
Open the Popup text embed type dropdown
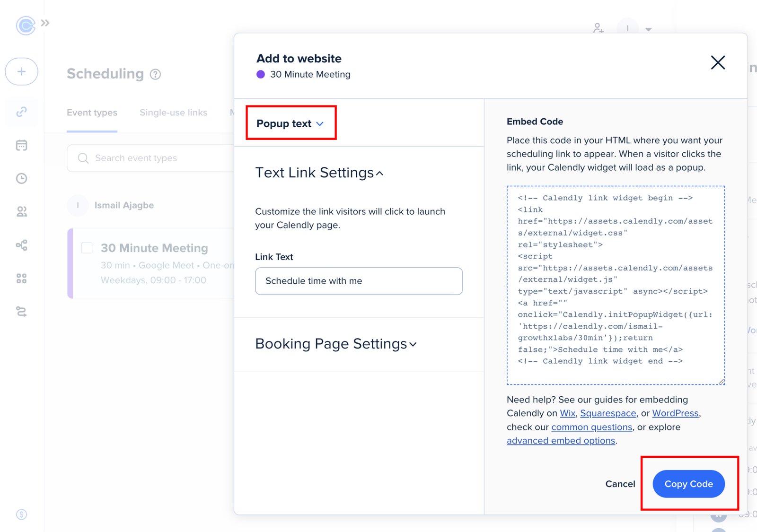(290, 123)
